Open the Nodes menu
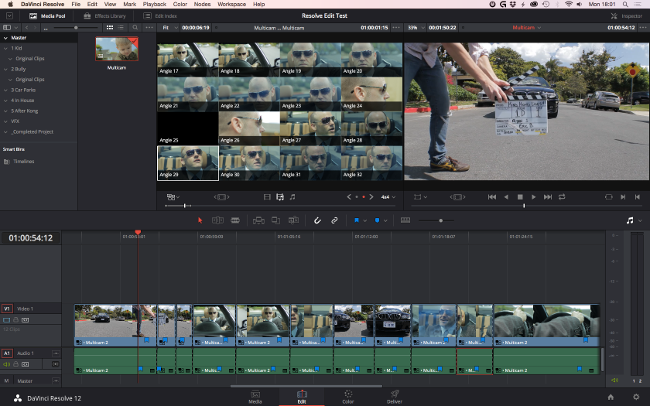 pyautogui.click(x=202, y=4)
